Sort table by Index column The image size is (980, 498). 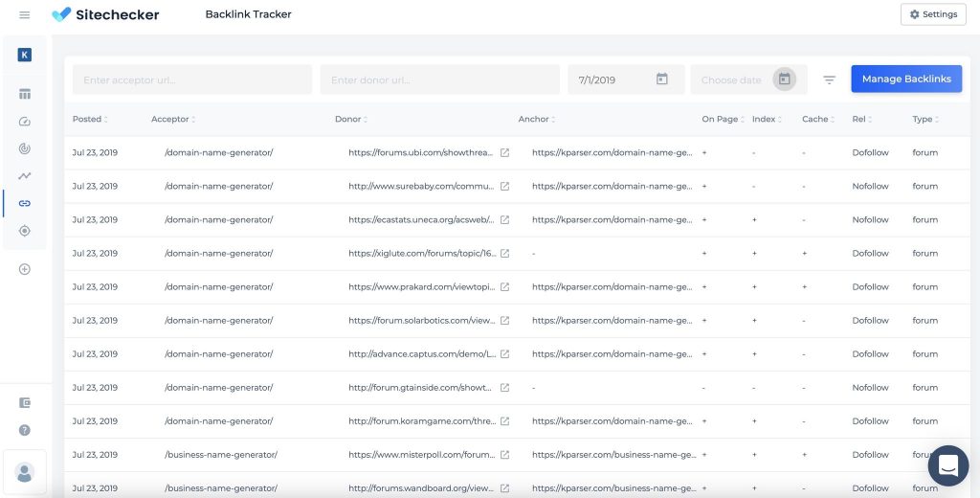point(767,119)
